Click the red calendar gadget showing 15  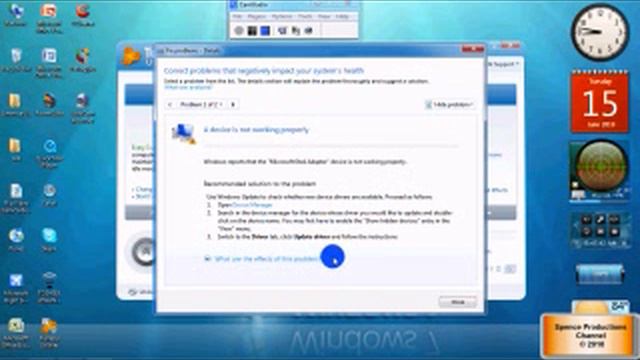(x=600, y=101)
